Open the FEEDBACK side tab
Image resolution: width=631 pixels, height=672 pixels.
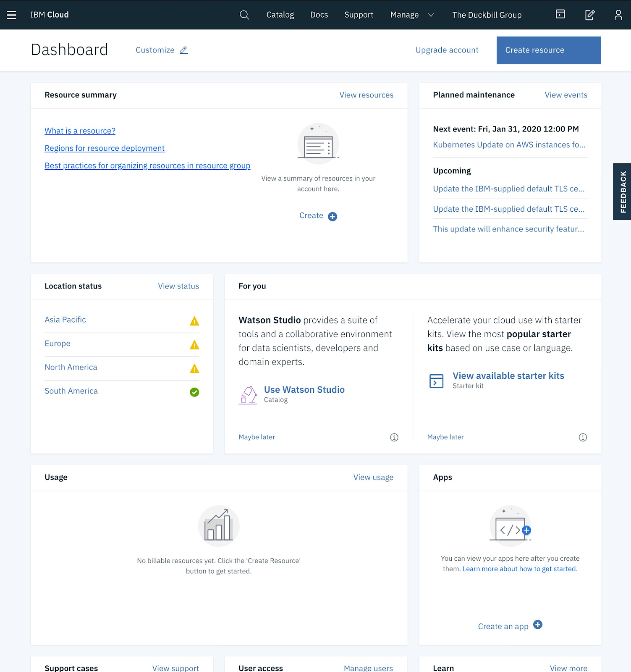(x=622, y=192)
